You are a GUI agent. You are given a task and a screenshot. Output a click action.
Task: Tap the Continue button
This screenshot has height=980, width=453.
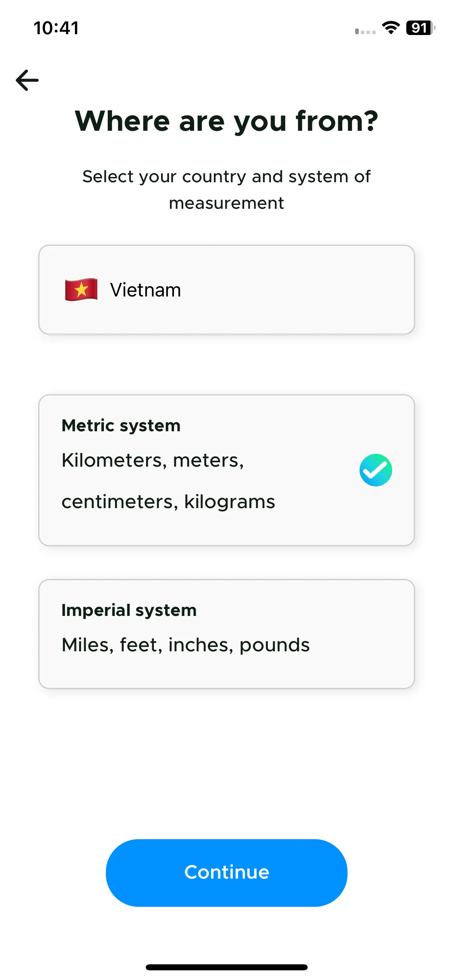[x=227, y=873]
